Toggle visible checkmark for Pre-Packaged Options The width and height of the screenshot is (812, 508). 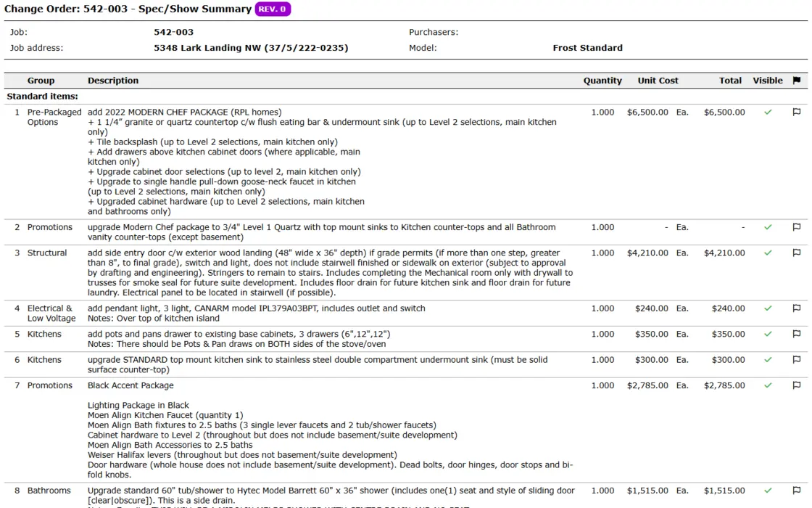pyautogui.click(x=768, y=112)
